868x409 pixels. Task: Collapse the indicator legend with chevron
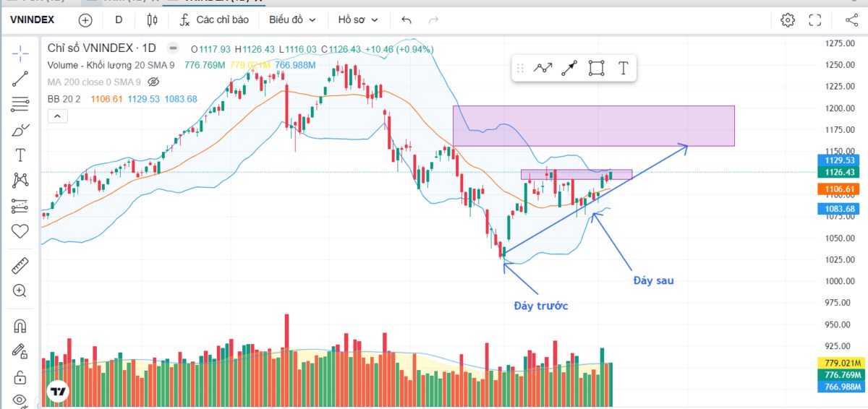[x=57, y=116]
